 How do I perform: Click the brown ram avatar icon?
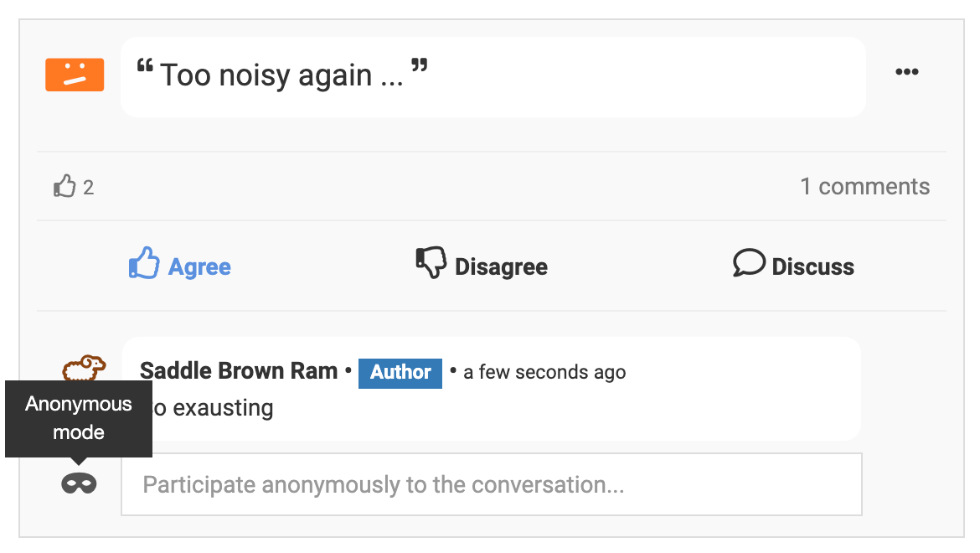(85, 367)
